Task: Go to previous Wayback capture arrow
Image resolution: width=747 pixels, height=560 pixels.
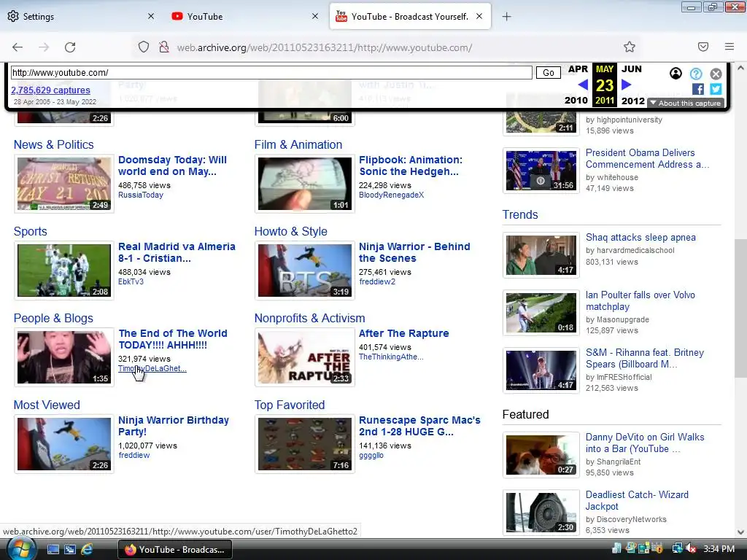Action: pos(583,85)
